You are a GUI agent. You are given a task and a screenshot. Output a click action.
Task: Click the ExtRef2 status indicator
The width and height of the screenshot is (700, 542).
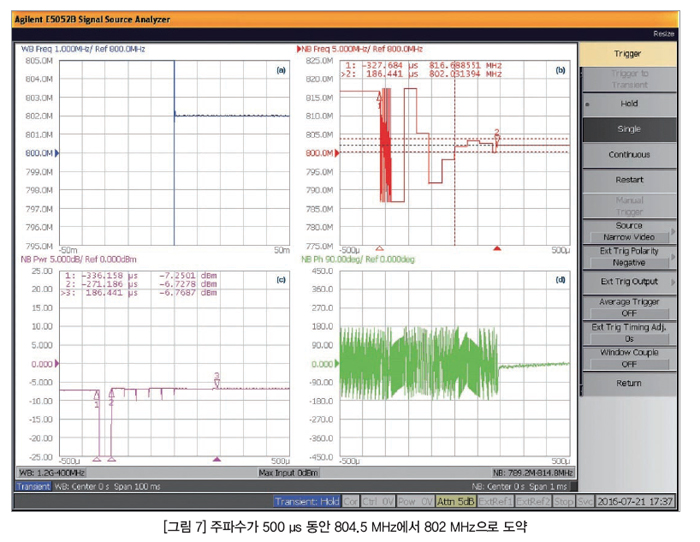tap(533, 502)
